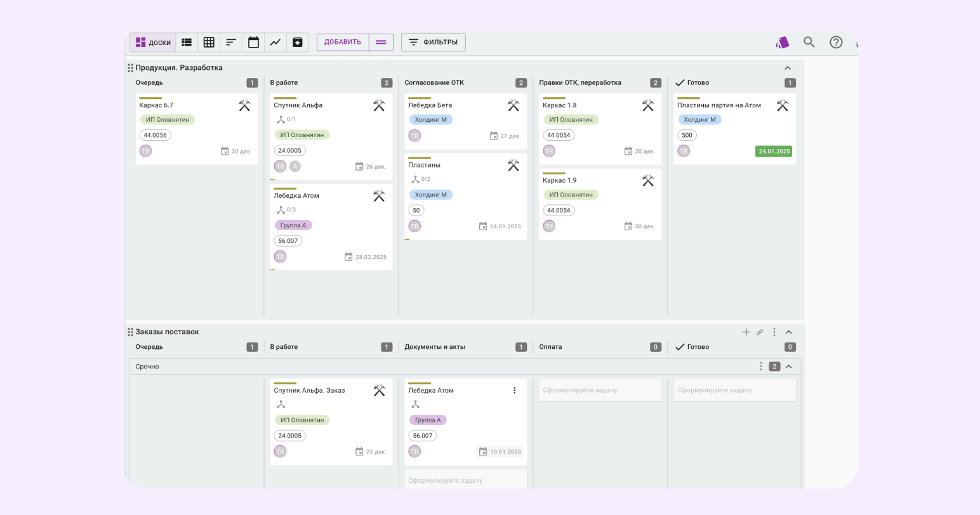
Task: Open the calendar view
Action: (253, 42)
